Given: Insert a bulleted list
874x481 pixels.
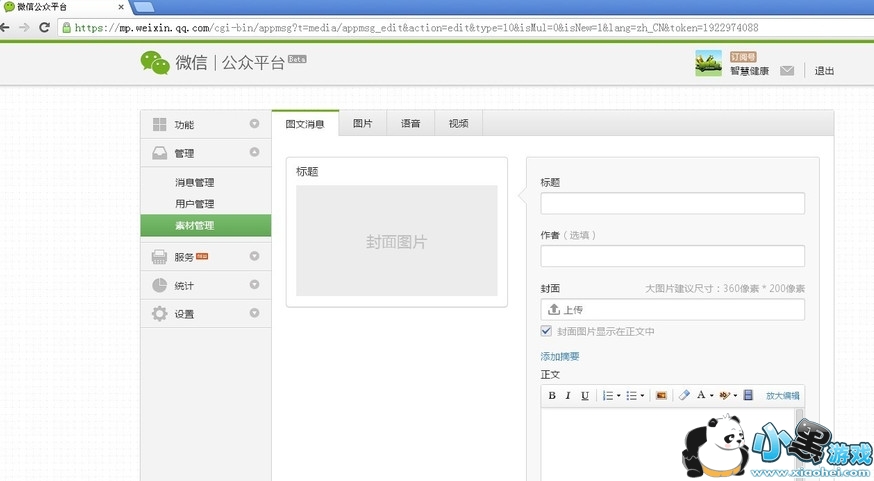Looking at the screenshot, I should [631, 395].
